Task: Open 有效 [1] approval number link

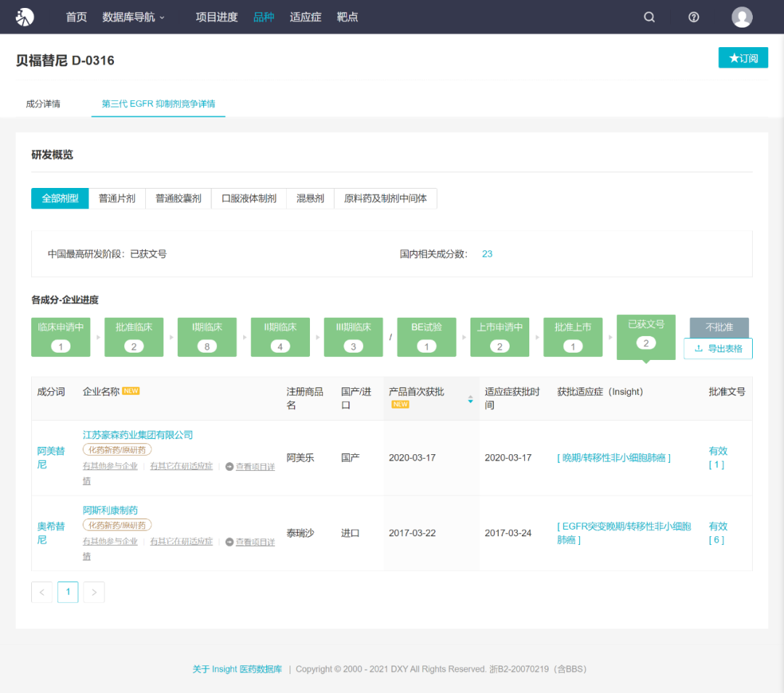Action: 718,458
